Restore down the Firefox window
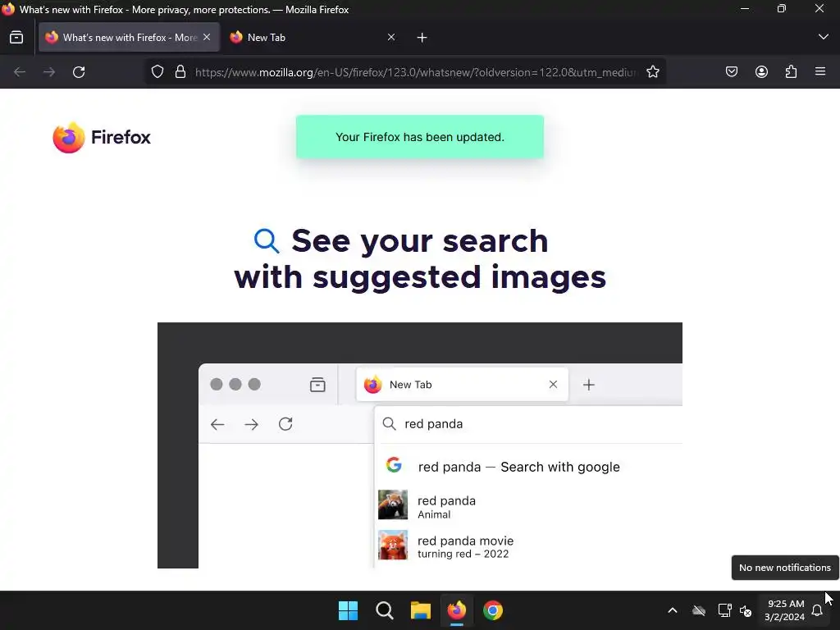 coord(782,9)
